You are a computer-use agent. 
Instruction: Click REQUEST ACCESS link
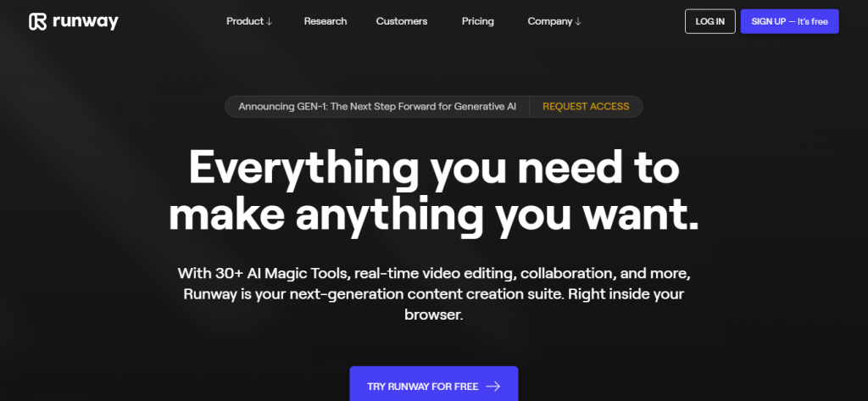[586, 106]
